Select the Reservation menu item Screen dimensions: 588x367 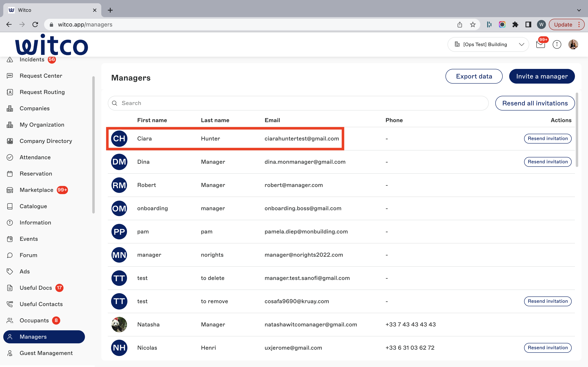click(36, 174)
